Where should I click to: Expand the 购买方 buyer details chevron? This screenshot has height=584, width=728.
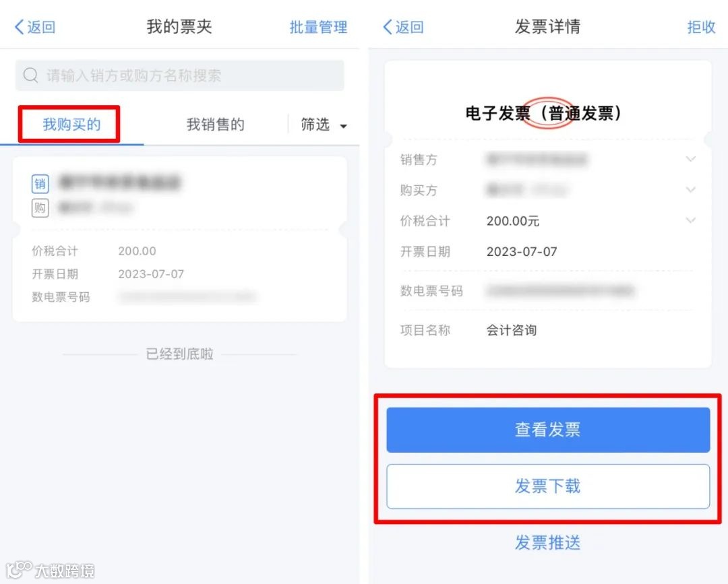point(691,190)
